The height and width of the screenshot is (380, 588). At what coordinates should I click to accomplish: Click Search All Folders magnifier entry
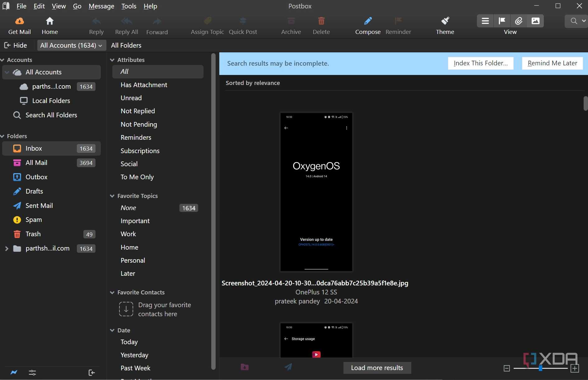click(x=51, y=115)
